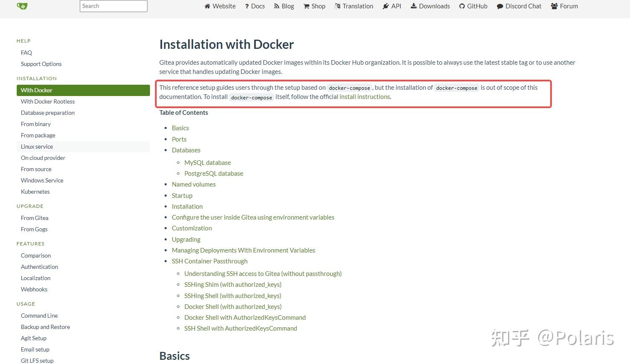Click the Blog feed icon
Screen dimensions: 630x364
(x=276, y=6)
